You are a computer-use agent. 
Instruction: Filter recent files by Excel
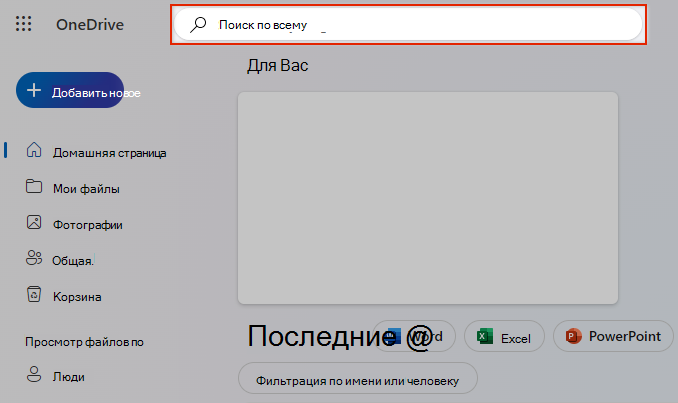[504, 336]
